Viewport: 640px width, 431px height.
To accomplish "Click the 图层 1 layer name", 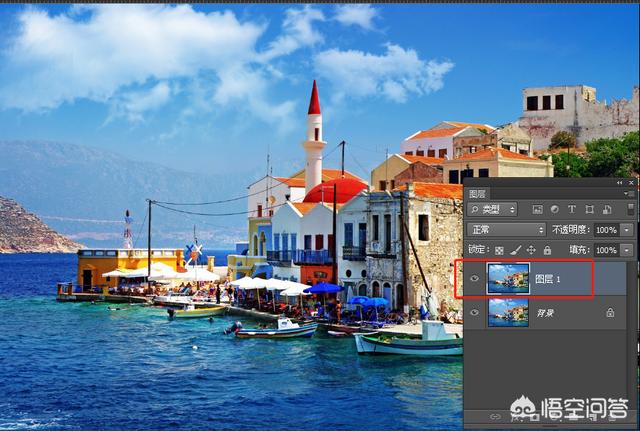I will coord(548,279).
